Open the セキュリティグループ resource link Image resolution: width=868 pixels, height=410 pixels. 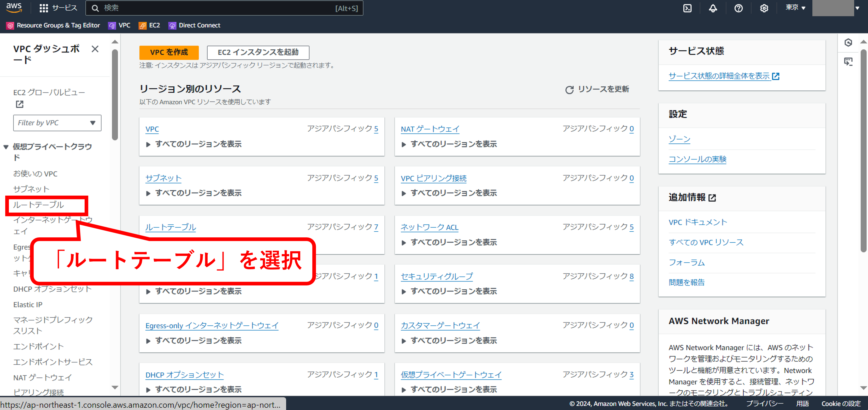click(437, 277)
